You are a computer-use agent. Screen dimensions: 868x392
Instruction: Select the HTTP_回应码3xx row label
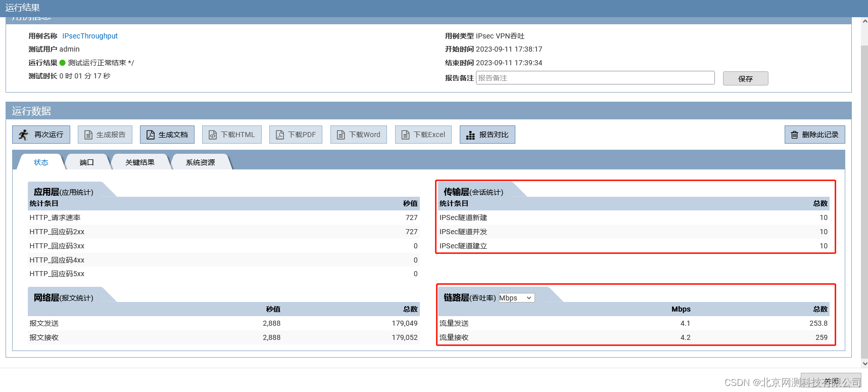(57, 246)
